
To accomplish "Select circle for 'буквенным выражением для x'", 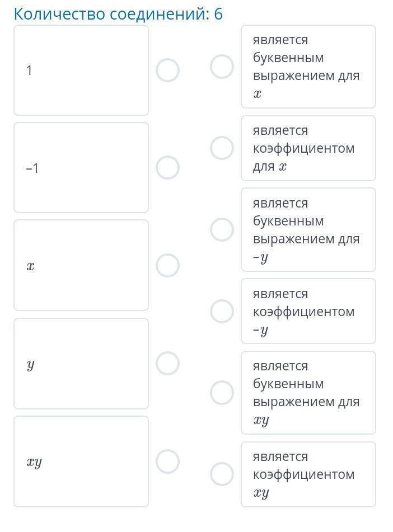I will 222,67.
